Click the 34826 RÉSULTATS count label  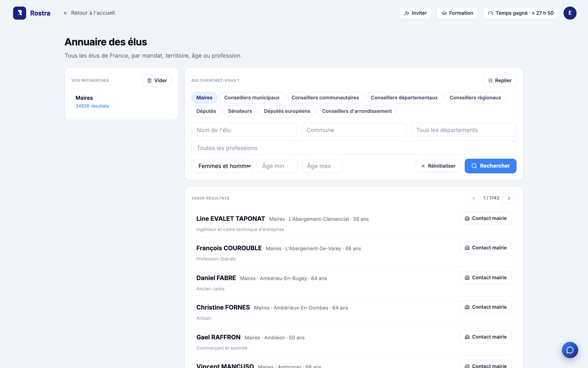click(x=210, y=198)
